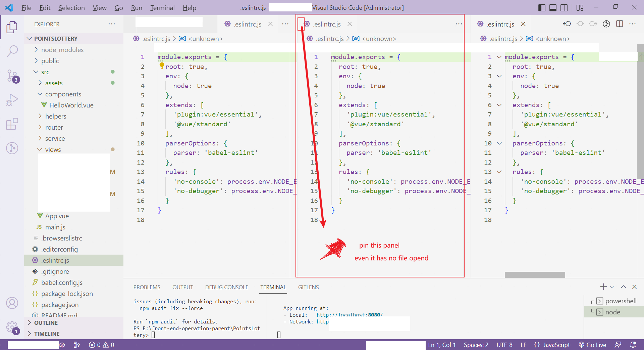The height and width of the screenshot is (350, 644).
Task: Open the Search view in activity bar
Action: (x=12, y=51)
